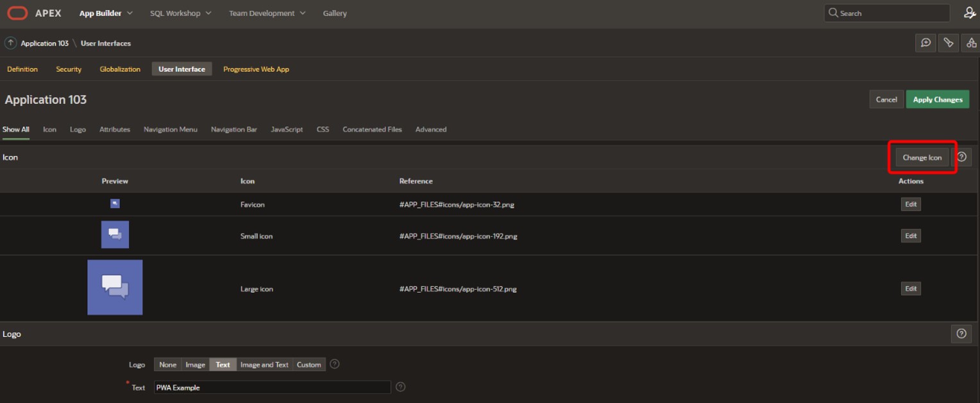Click the app-icon-512.png reference text

pos(458,289)
